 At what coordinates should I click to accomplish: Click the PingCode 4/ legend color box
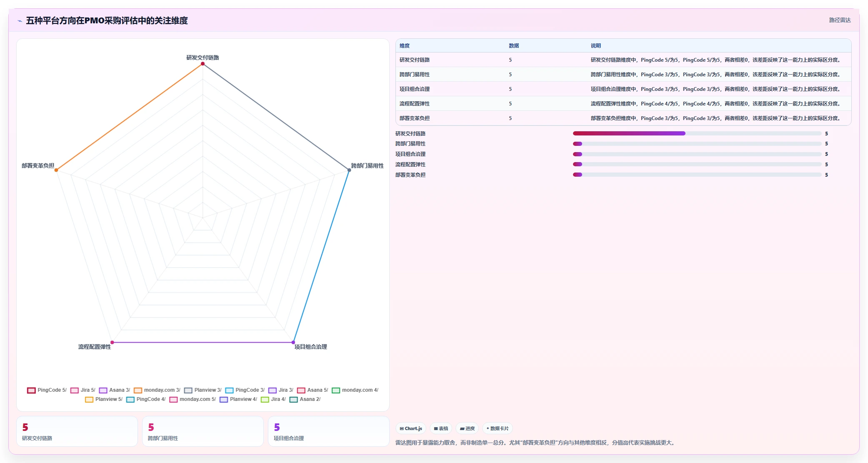130,400
